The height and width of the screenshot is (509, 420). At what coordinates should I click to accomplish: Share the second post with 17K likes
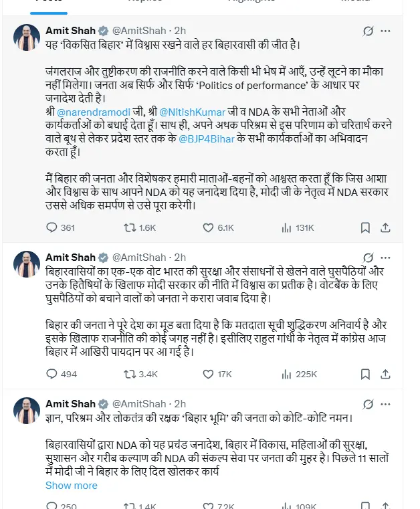[x=387, y=374]
